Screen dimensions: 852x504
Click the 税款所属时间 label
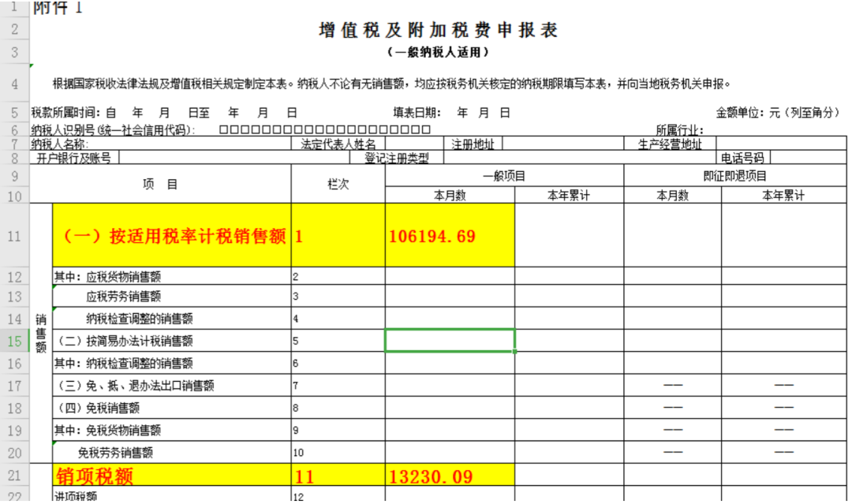[65, 113]
